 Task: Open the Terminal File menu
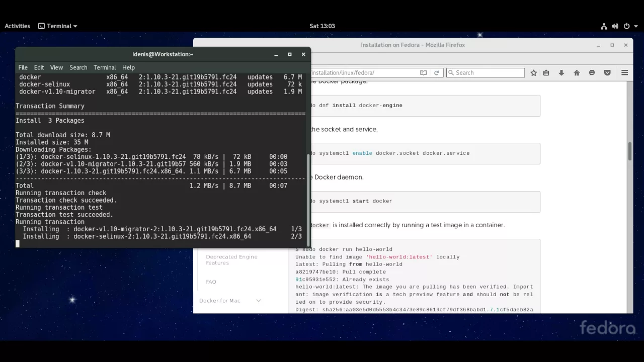[x=23, y=67]
